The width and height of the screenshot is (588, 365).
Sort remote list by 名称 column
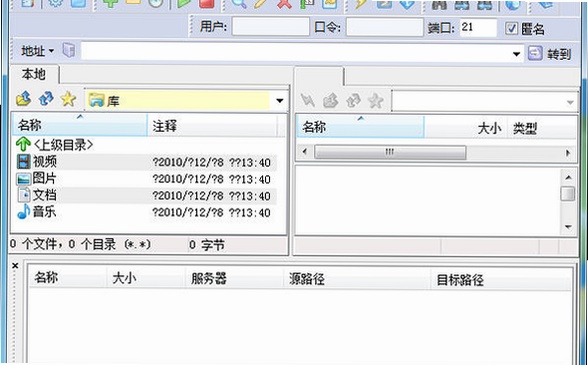click(361, 127)
